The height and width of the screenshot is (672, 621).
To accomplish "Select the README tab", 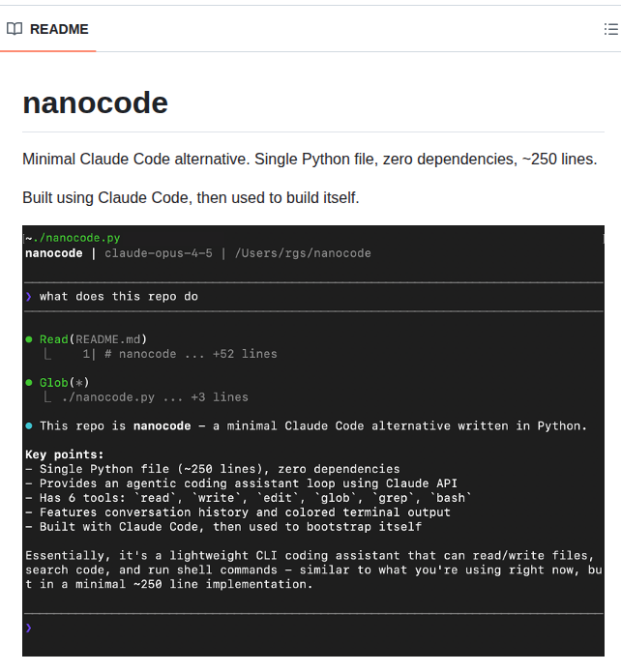I will pos(48,29).
